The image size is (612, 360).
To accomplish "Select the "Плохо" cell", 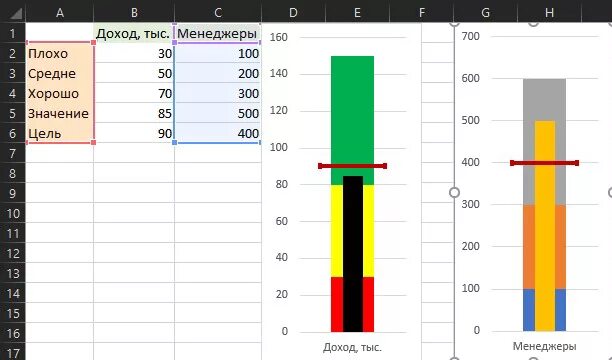I will [59, 53].
